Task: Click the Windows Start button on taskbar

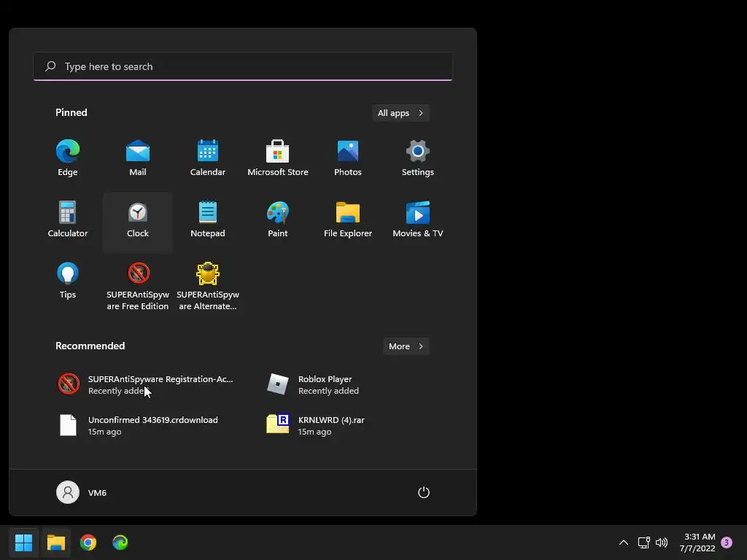Action: pos(23,542)
